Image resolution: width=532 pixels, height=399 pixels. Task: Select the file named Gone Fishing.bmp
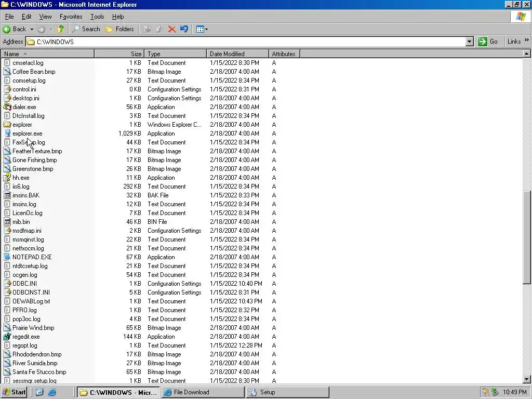35,160
